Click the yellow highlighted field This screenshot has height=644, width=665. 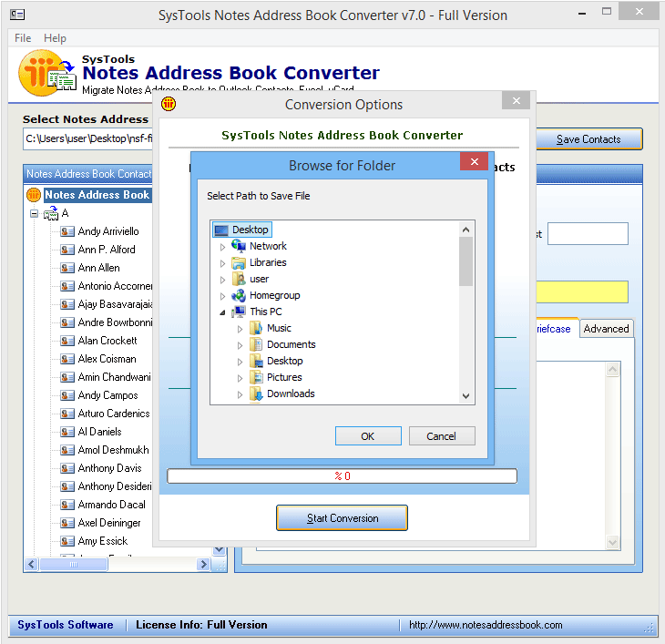[x=582, y=291]
